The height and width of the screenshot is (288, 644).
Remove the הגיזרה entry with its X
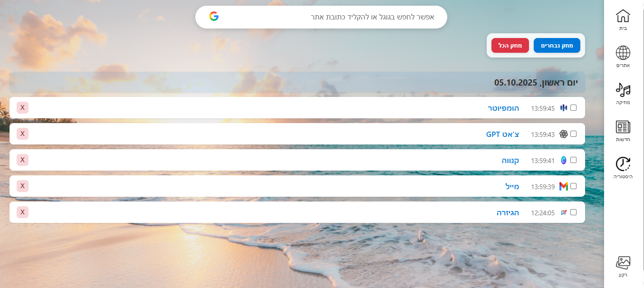[x=22, y=212]
